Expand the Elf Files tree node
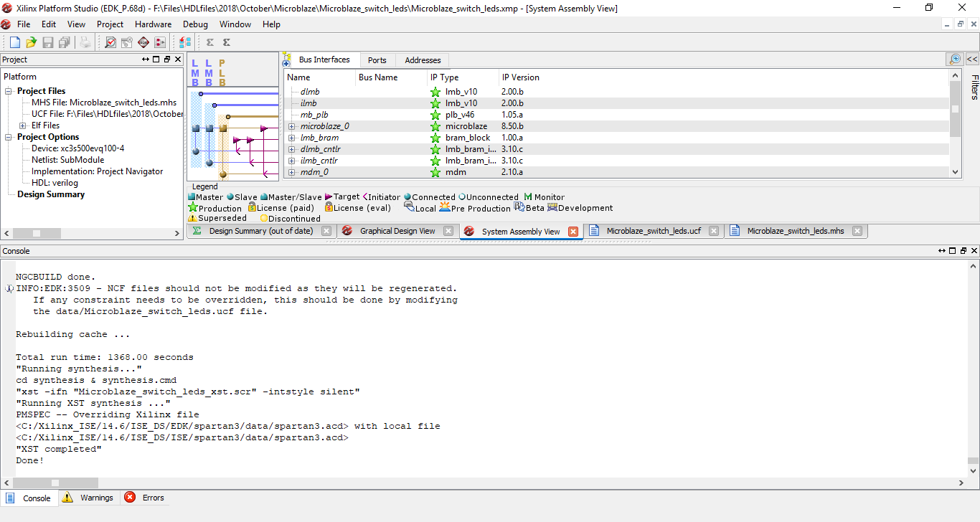 coord(24,125)
